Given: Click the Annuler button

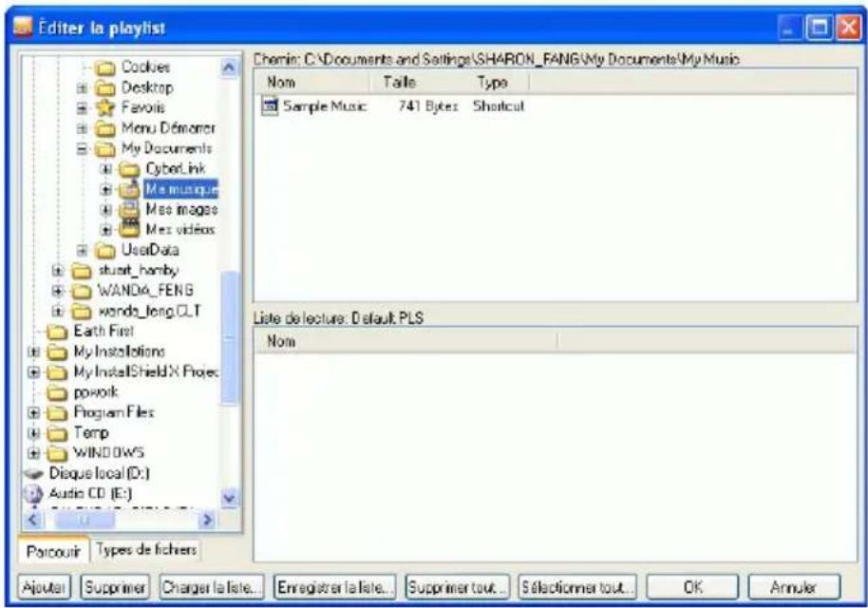Looking at the screenshot, I should pos(794,587).
